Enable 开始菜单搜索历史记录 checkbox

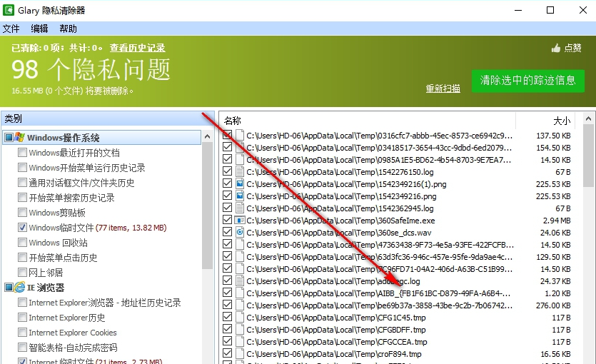pyautogui.click(x=22, y=197)
